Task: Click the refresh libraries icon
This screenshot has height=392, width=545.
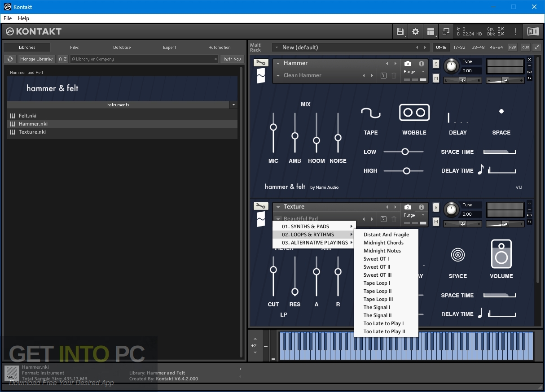Action: click(10, 59)
